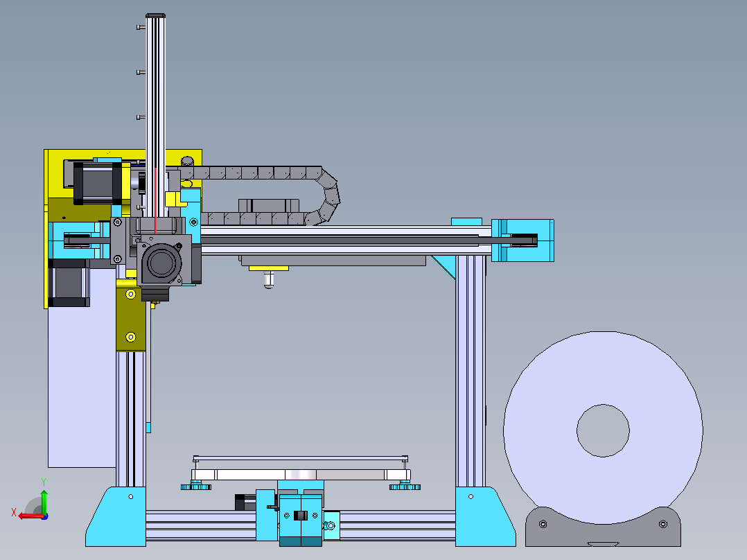
Task: Select the top end cap of tall extrusion
Action: point(155,16)
